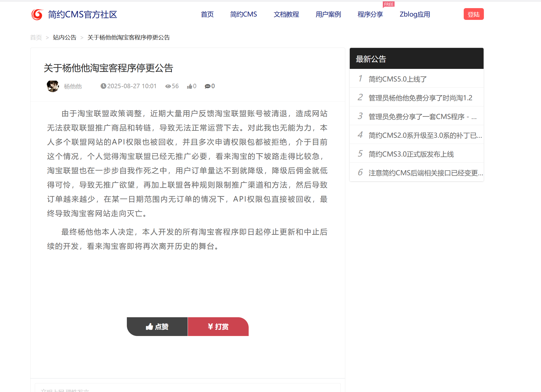Open announcement 管理员免费分享了一套CMS程序
The width and height of the screenshot is (541, 392).
[x=423, y=116]
